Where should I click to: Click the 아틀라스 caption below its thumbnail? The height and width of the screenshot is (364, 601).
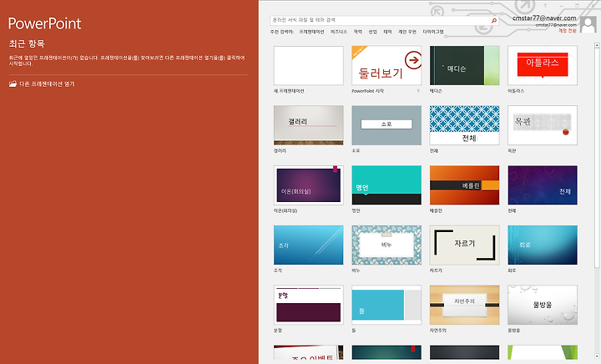coord(516,91)
